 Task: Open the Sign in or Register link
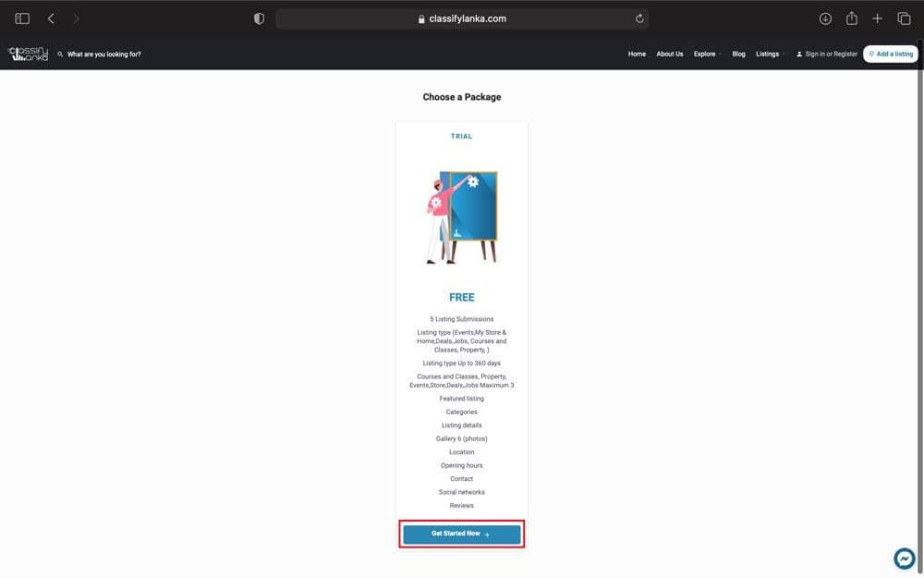click(x=827, y=55)
